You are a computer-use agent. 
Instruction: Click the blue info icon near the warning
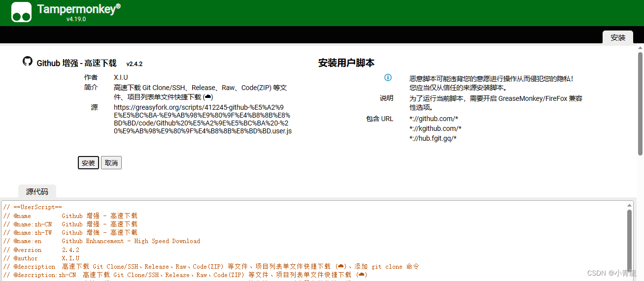coord(388,78)
